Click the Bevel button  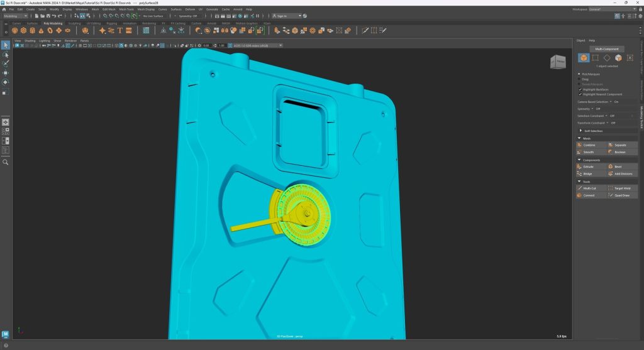tap(623, 167)
